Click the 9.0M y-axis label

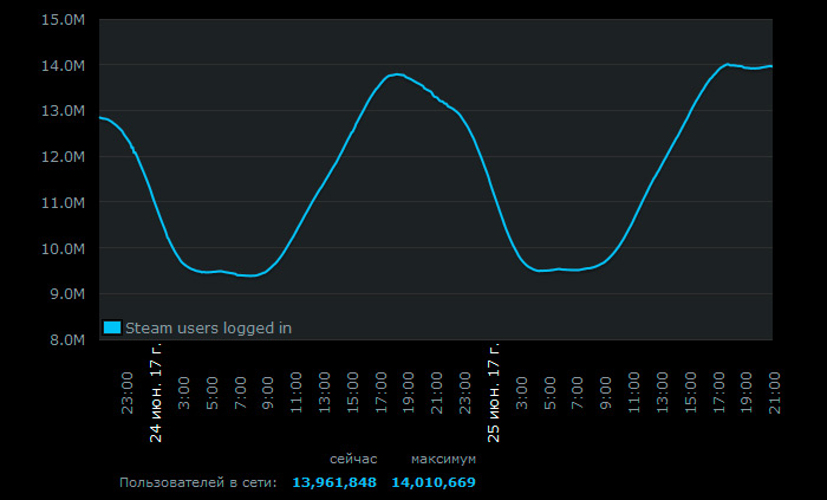click(64, 294)
